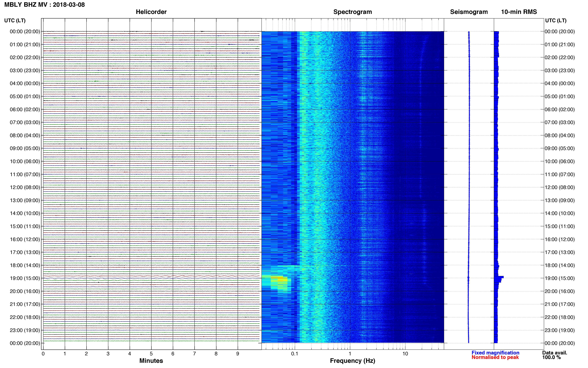Click the "0" tick on the Minutes axis

pos(43,354)
